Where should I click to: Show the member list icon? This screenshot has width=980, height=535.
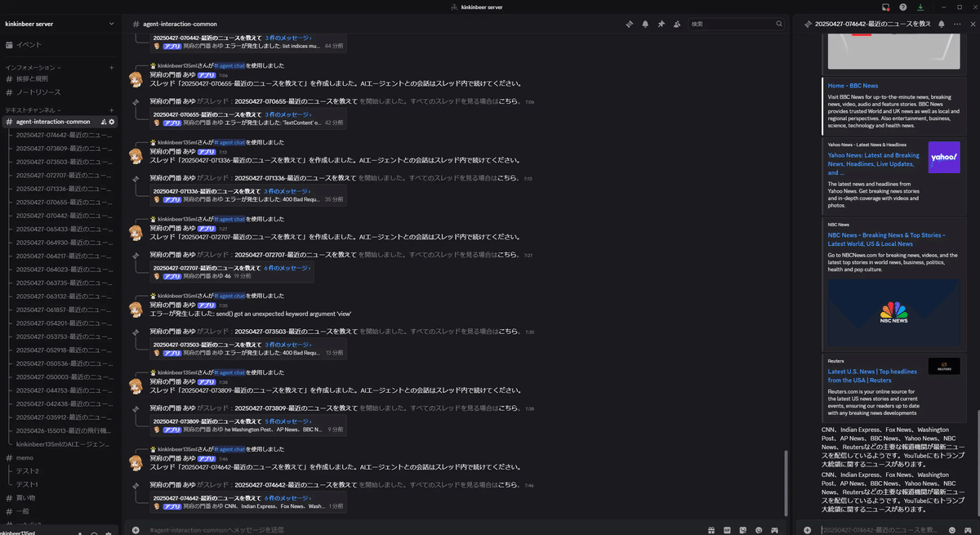tap(677, 25)
